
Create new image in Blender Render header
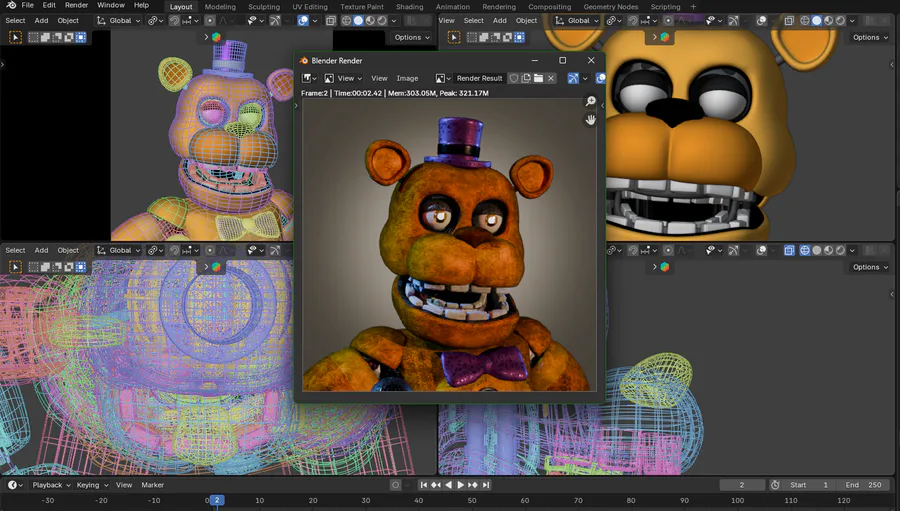pyautogui.click(x=526, y=78)
